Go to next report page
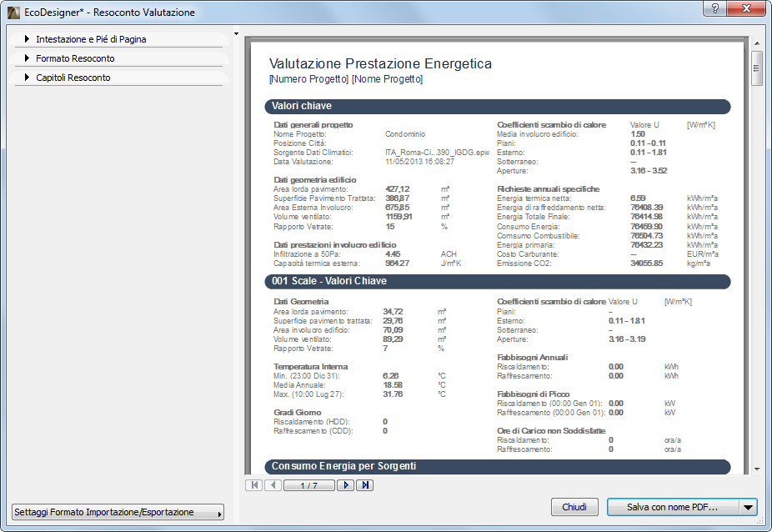Image resolution: width=772 pixels, height=532 pixels. coord(346,485)
